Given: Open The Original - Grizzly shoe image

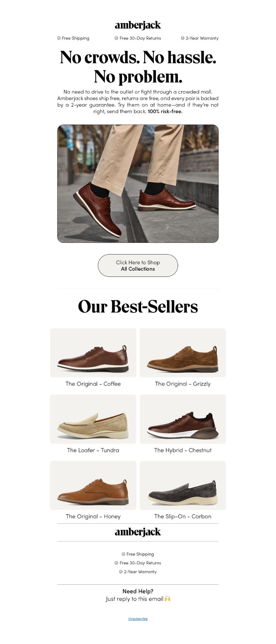Looking at the screenshot, I should click(x=183, y=353).
